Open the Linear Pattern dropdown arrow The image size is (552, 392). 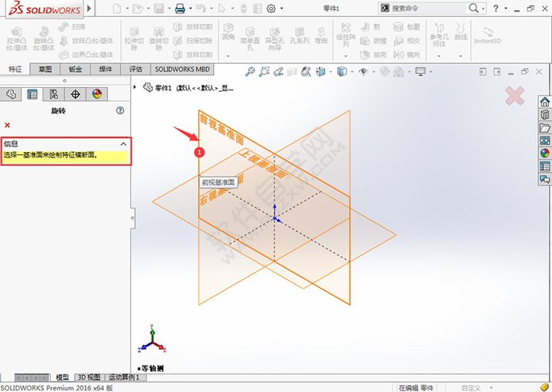346,56
